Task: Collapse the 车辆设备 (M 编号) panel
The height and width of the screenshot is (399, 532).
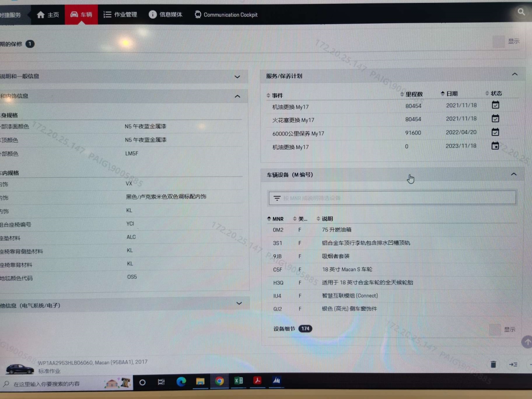Action: (514, 174)
